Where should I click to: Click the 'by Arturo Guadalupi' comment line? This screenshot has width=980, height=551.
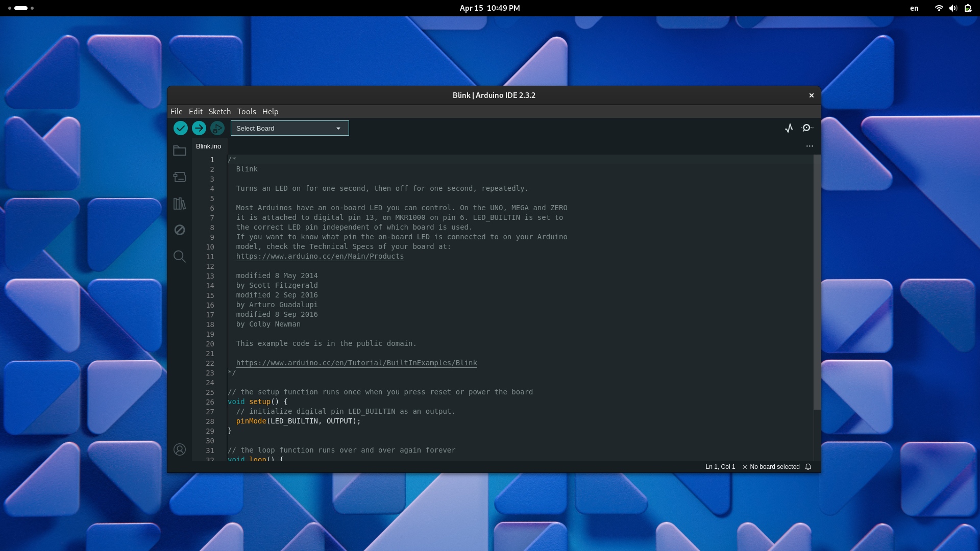[277, 305]
